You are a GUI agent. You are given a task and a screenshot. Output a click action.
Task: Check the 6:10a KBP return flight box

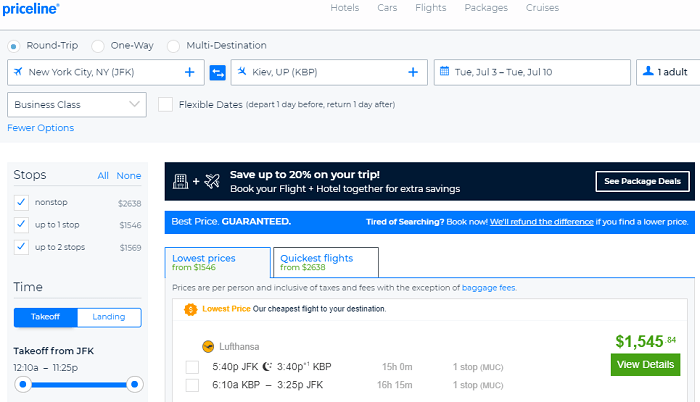coord(192,385)
